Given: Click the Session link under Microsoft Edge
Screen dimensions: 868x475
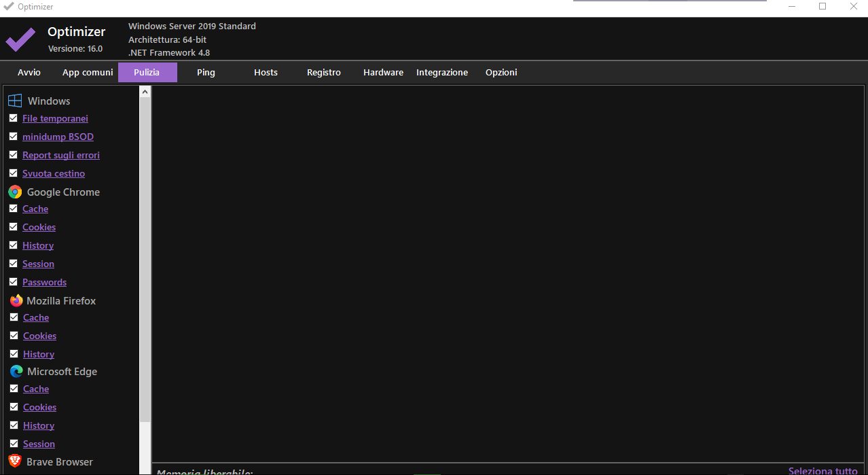Looking at the screenshot, I should pyautogui.click(x=39, y=444).
